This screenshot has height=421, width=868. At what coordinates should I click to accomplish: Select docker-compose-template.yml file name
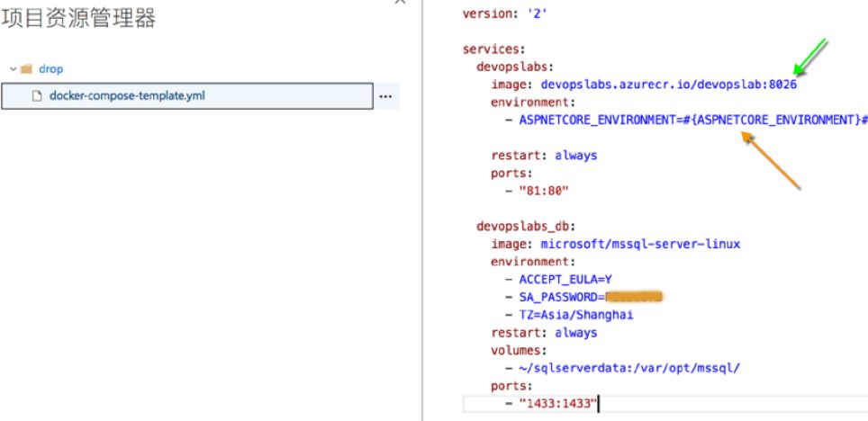pos(127,95)
